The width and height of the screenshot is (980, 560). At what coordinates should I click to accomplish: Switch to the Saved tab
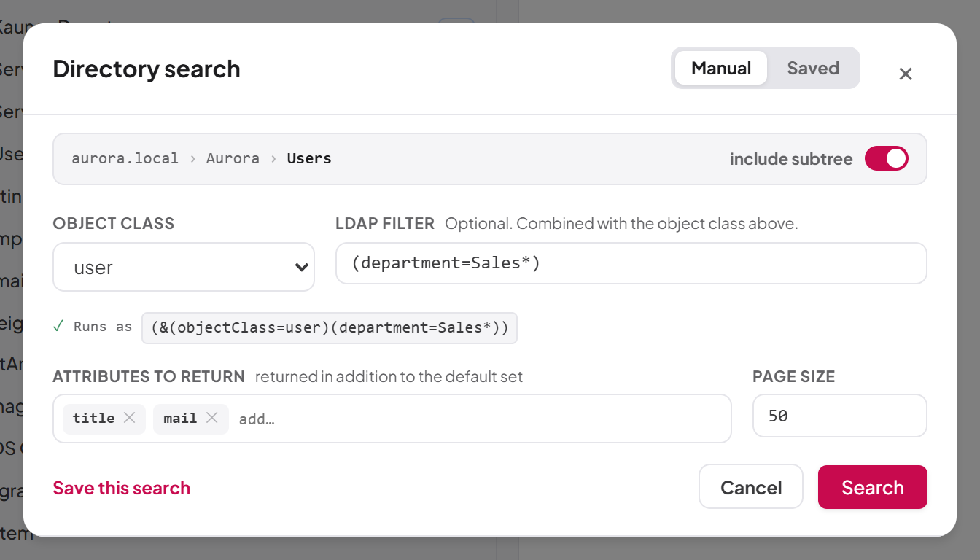[x=813, y=68]
